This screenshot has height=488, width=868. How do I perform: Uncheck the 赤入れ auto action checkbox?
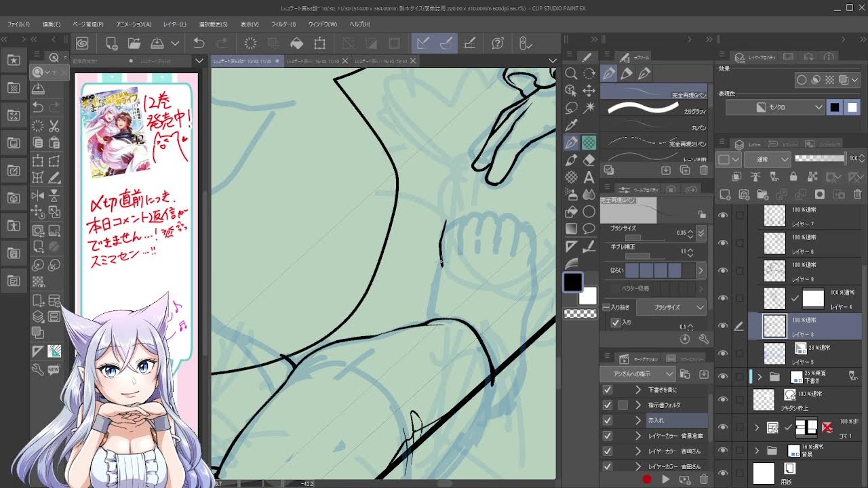608,420
